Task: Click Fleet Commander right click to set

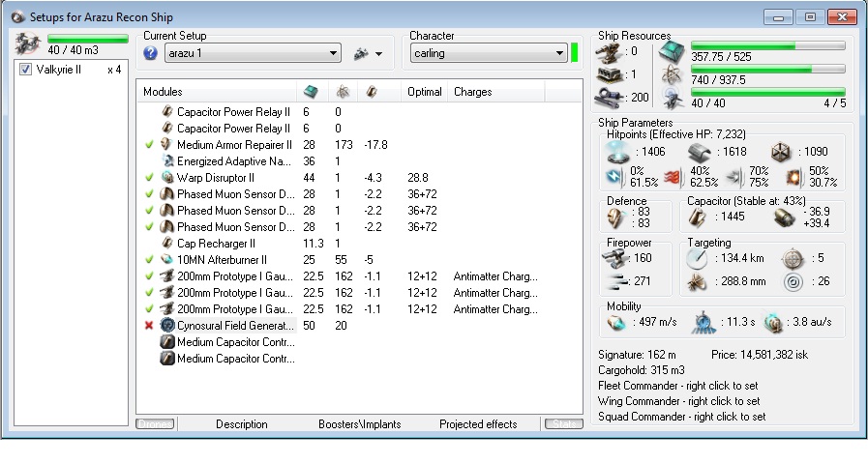Action: point(678,386)
